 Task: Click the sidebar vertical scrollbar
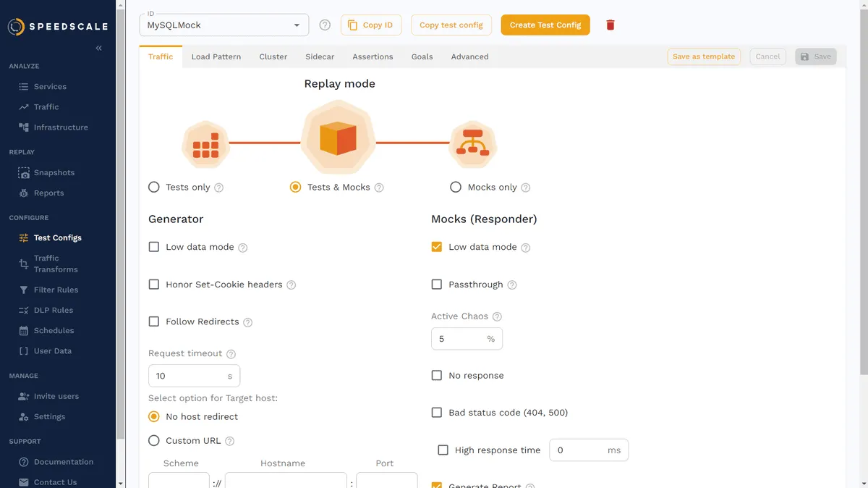[120, 217]
